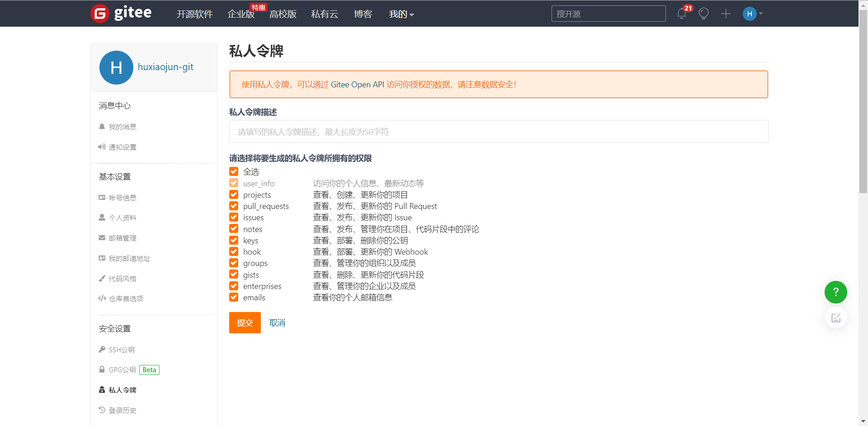The width and height of the screenshot is (868, 426).
Task: Click card icon beside 帐号信息
Action: (x=102, y=198)
